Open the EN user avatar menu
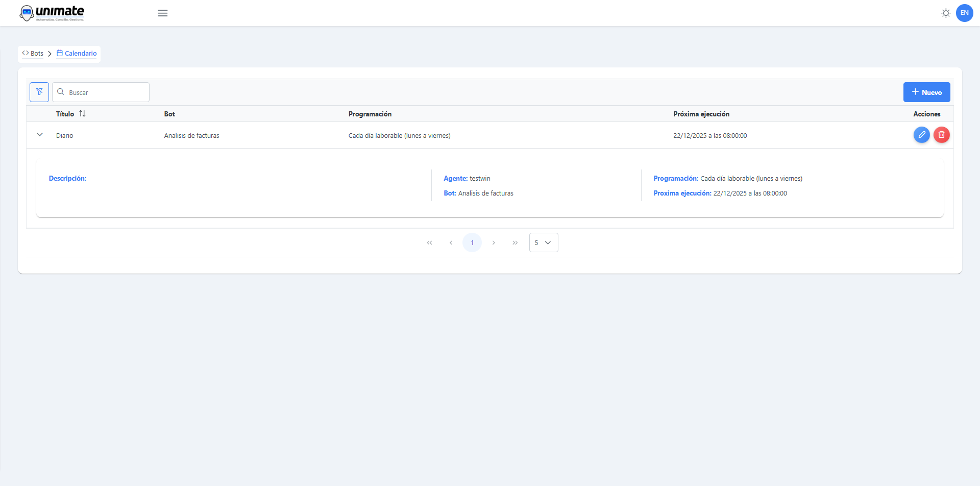 point(964,13)
